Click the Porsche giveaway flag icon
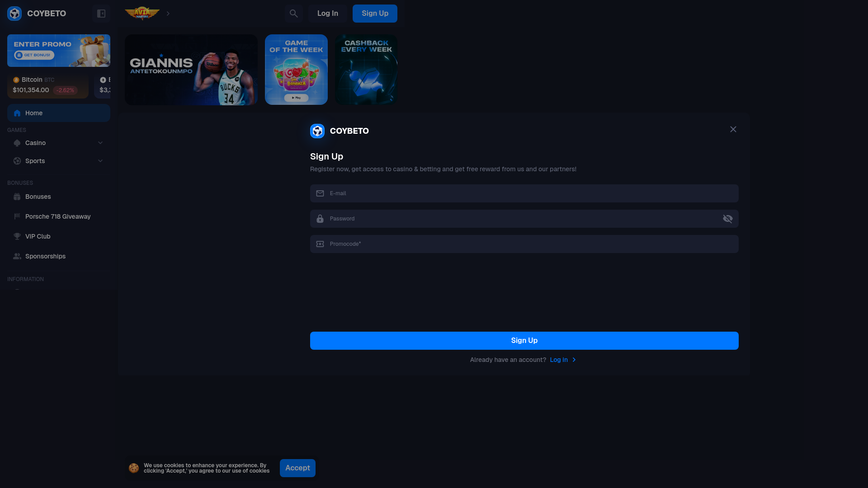The image size is (868, 488). pos(17,216)
